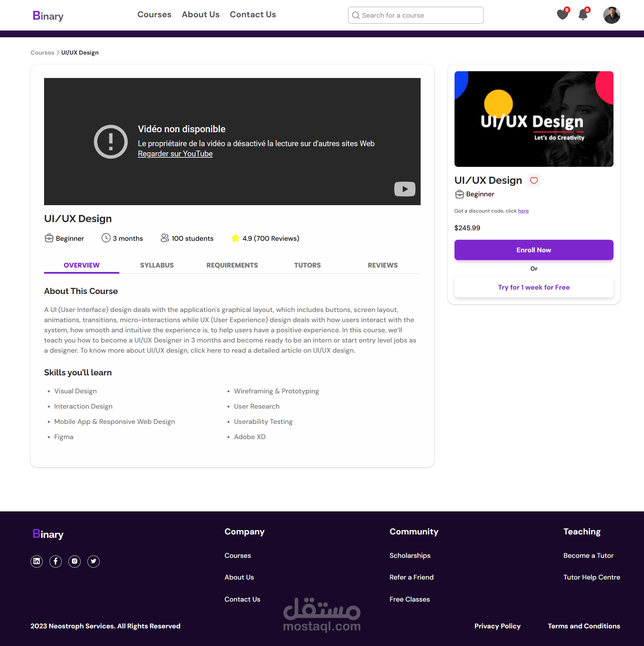The image size is (644, 646).
Task: Open Refer a Friend footer link
Action: click(x=411, y=577)
